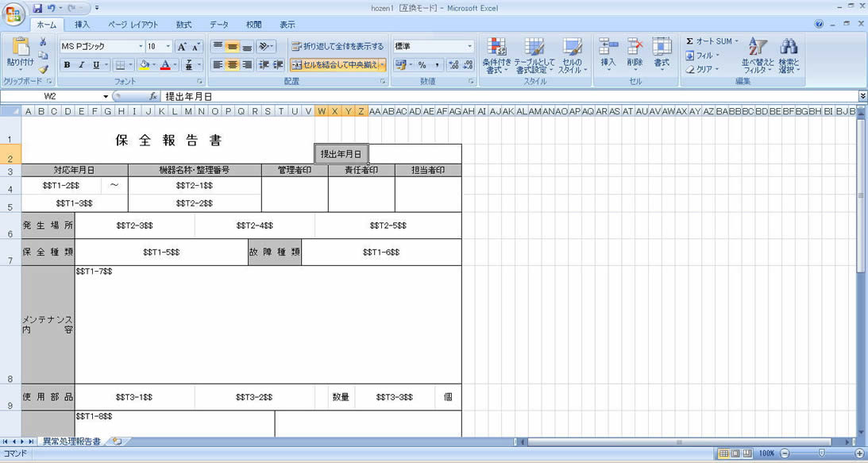Click the Increase Font Size icon
The width and height of the screenshot is (868, 463).
click(x=182, y=47)
